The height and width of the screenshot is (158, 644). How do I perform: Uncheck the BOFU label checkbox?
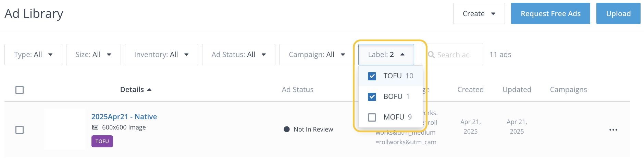coord(372,97)
